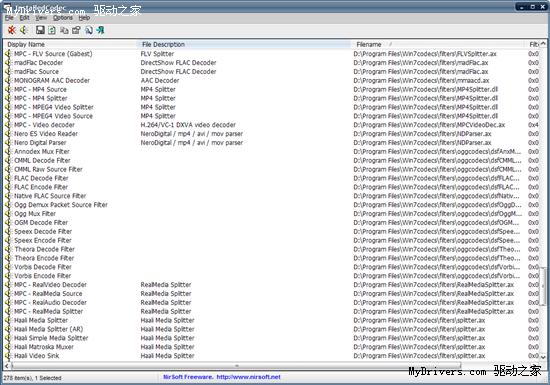
Task: Select the MPC - RealMedia Source row
Action: (x=272, y=293)
